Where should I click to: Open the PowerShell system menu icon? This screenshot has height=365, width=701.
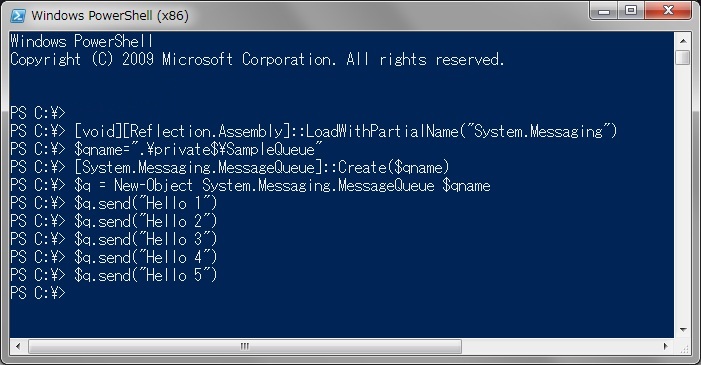(x=18, y=16)
